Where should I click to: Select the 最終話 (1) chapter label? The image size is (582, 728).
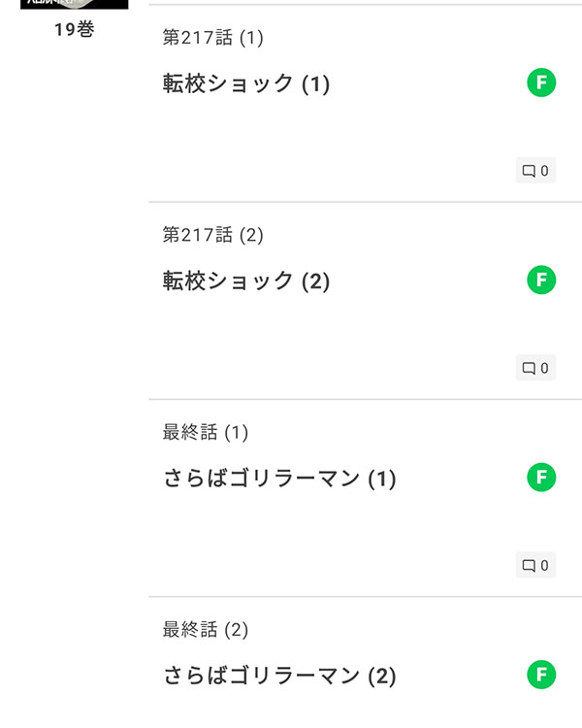pyautogui.click(x=205, y=432)
